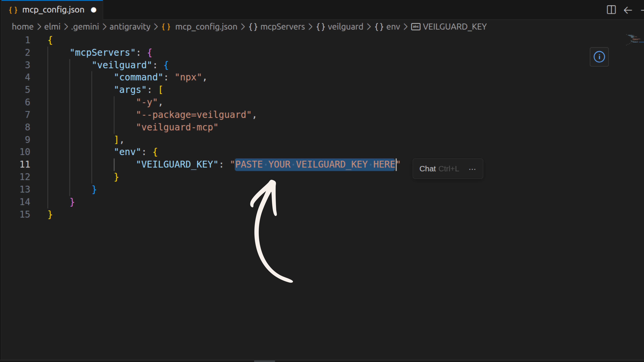
Task: Open the blue info circle icon
Action: pyautogui.click(x=599, y=57)
